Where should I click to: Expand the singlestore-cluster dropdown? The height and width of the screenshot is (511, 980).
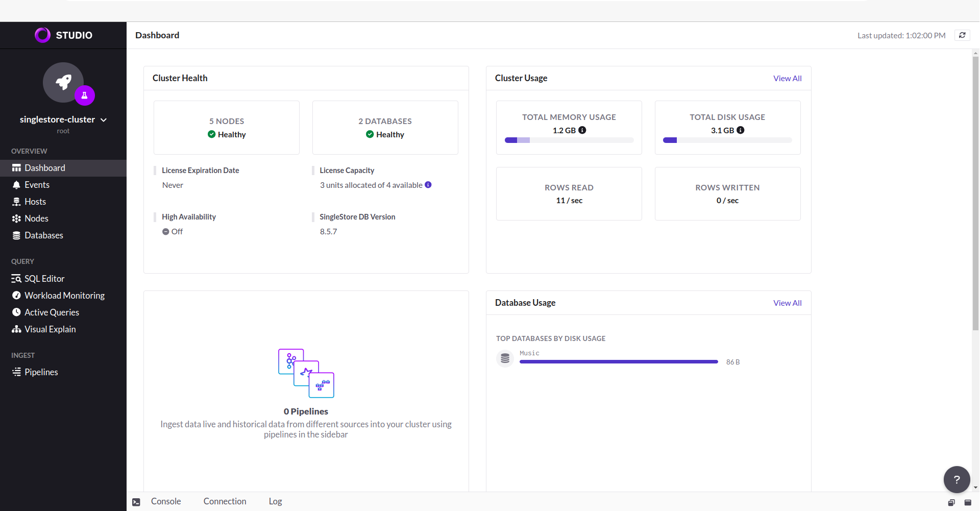click(104, 120)
